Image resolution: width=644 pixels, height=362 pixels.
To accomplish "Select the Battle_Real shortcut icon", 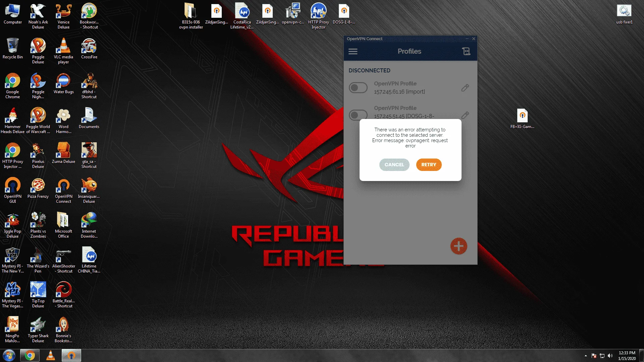I will [x=63, y=295].
